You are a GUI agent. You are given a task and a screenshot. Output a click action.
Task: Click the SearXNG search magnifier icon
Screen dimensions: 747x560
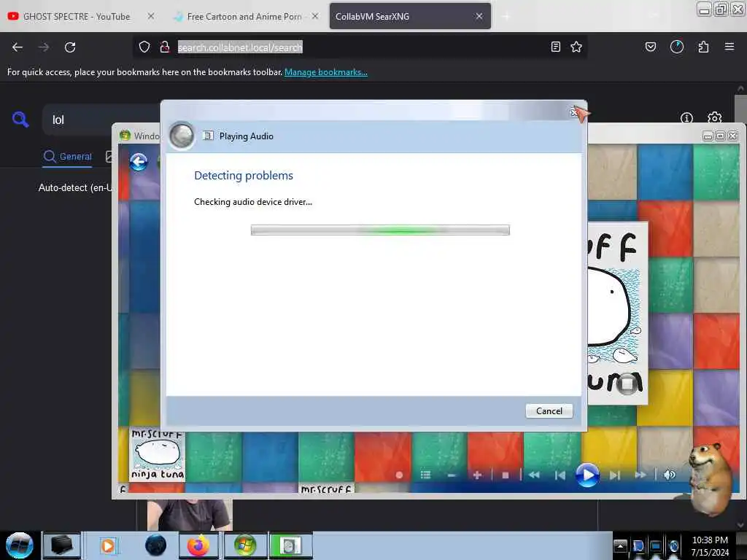click(x=20, y=119)
